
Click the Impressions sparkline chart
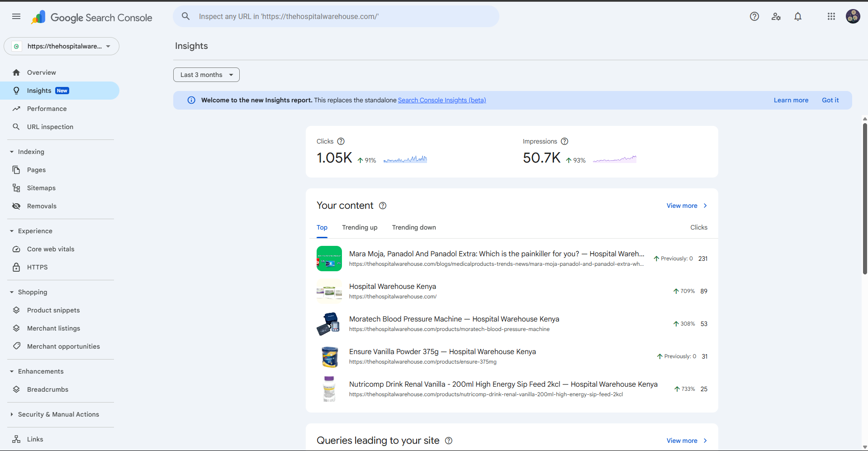[615, 159]
